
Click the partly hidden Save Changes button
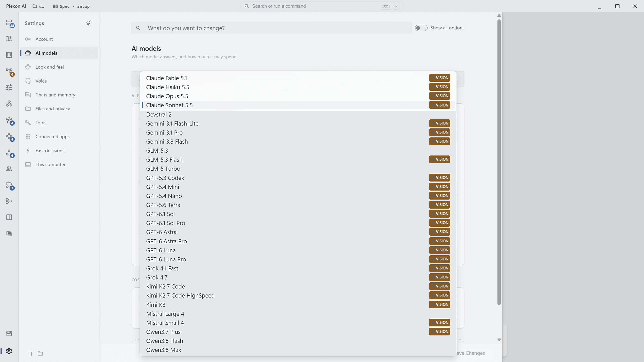(x=471, y=353)
